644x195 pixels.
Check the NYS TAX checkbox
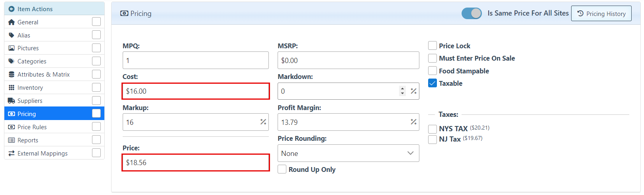[433, 129]
